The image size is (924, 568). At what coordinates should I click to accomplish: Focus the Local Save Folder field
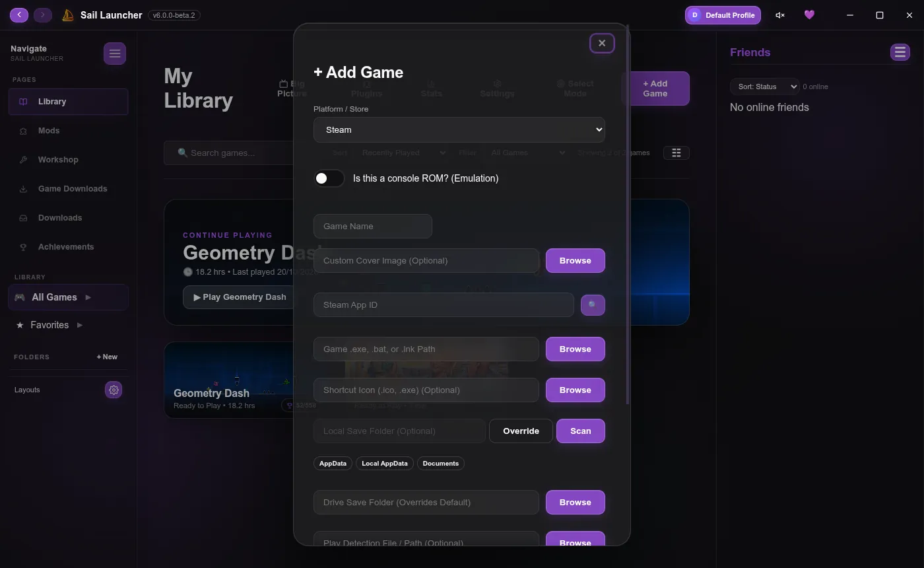(x=399, y=431)
